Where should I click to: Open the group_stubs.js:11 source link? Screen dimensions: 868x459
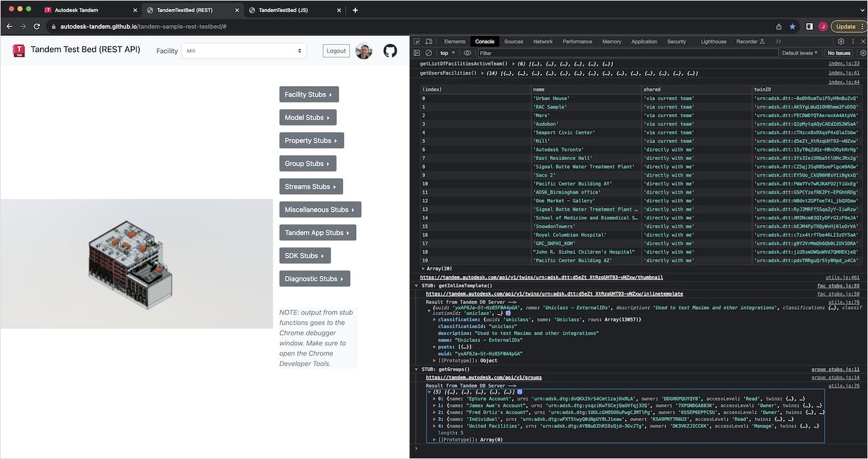pos(835,370)
